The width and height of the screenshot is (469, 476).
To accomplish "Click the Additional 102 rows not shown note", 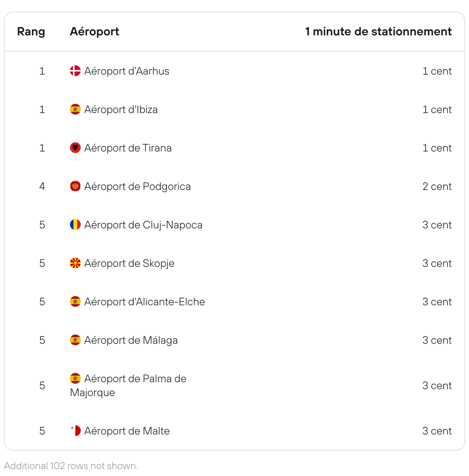I will 71,466.
